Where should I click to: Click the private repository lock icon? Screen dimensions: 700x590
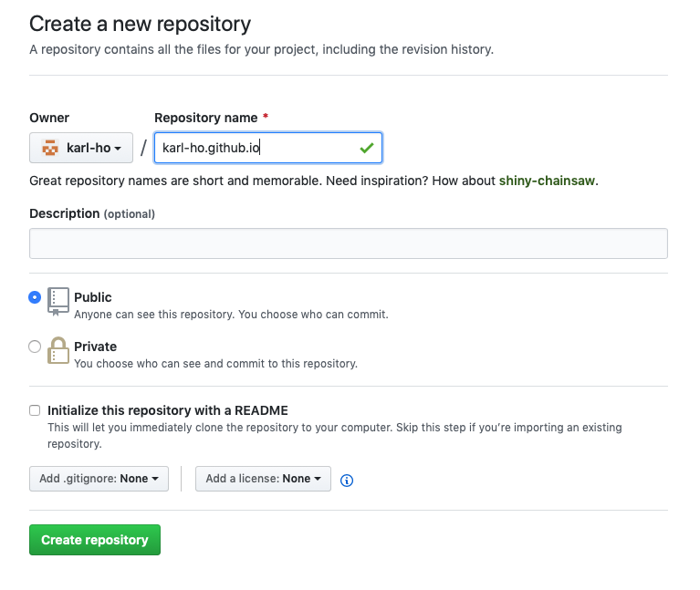coord(58,350)
